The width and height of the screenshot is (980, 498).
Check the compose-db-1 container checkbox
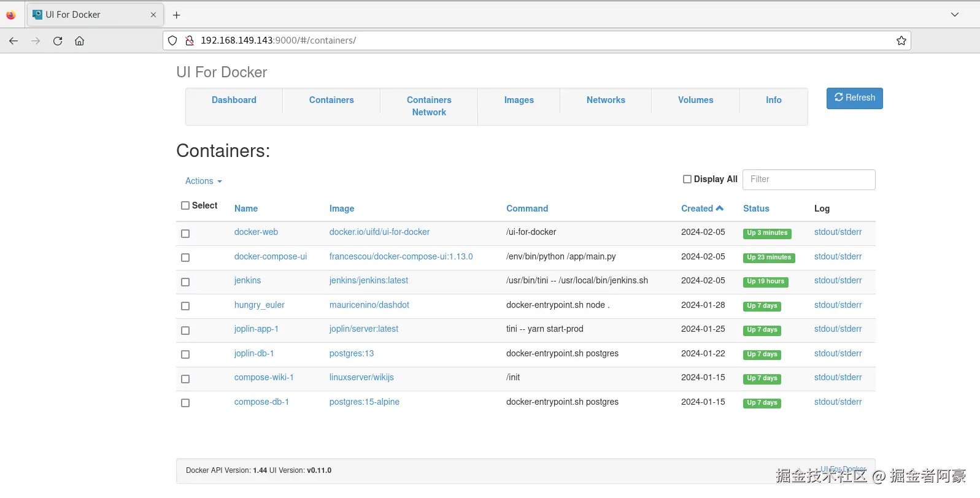click(185, 403)
